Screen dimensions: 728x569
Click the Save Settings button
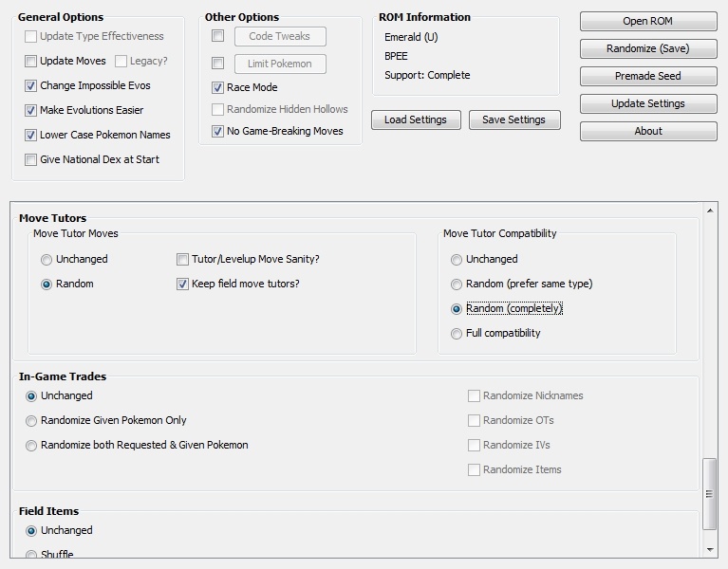[513, 119]
